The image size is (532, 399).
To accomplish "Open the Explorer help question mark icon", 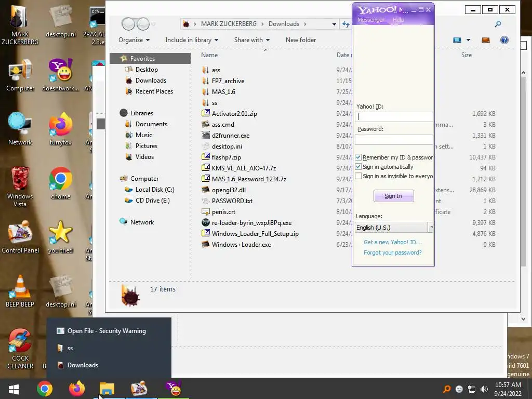I will click(504, 40).
